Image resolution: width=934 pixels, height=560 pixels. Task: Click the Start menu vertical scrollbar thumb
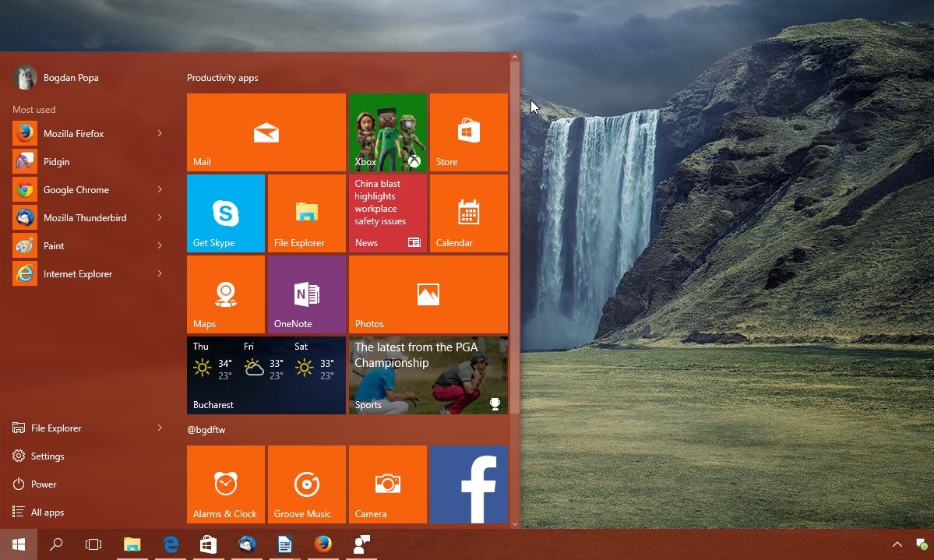[515, 237]
